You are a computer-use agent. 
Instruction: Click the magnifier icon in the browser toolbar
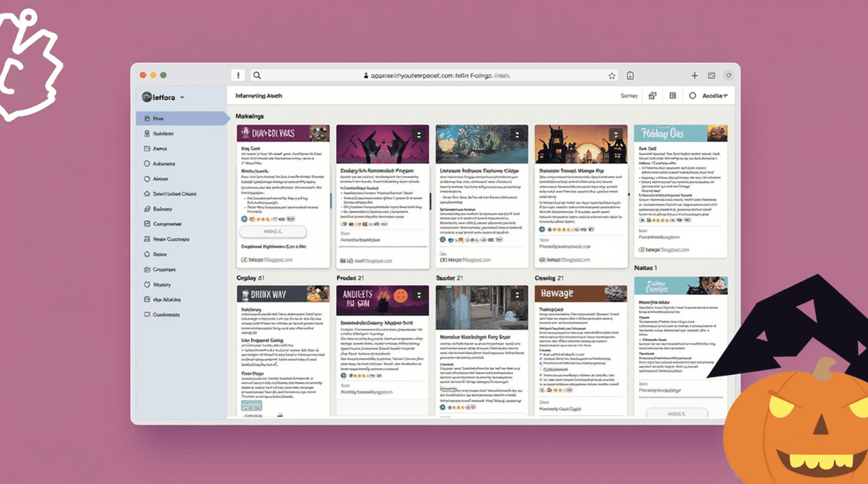257,76
